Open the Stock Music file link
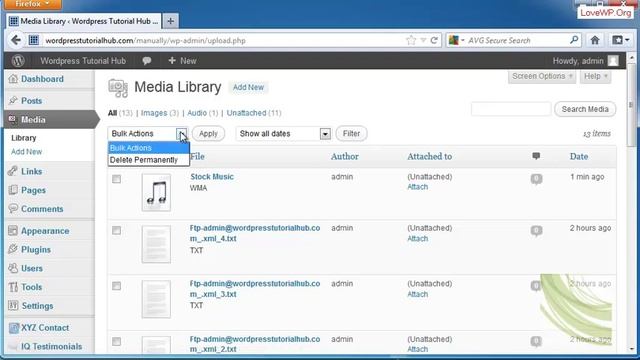This screenshot has width=640, height=360. click(212, 176)
